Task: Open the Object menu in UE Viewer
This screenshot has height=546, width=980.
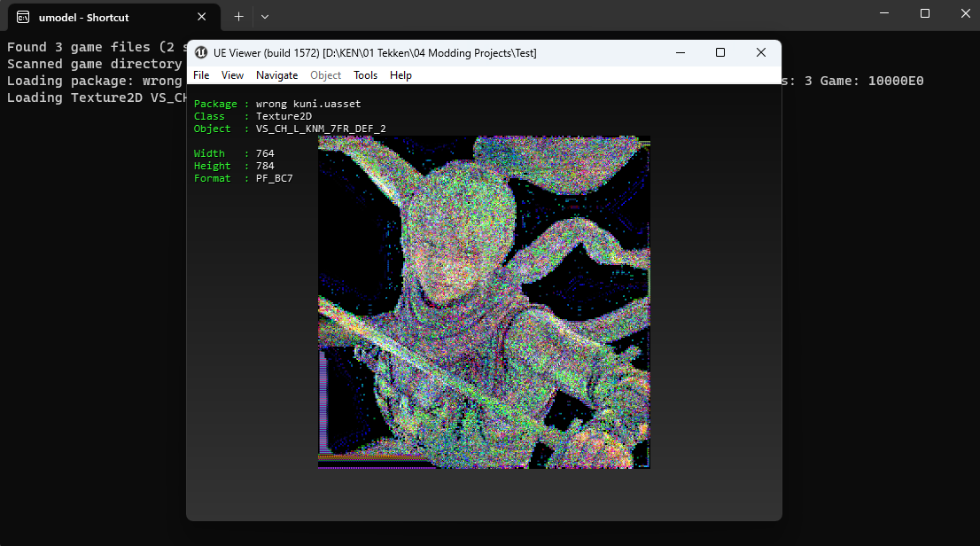Action: [x=325, y=75]
